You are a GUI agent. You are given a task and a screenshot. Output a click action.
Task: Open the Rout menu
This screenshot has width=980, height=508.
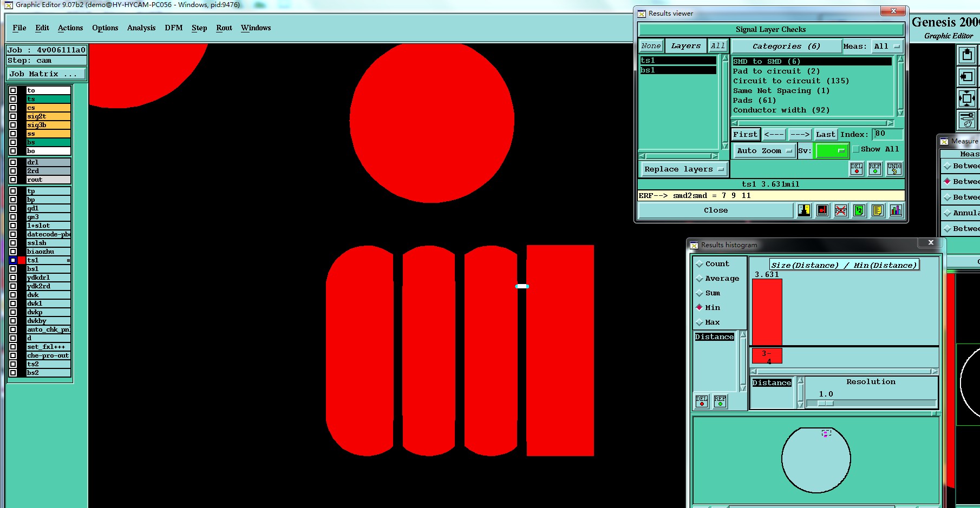point(224,28)
